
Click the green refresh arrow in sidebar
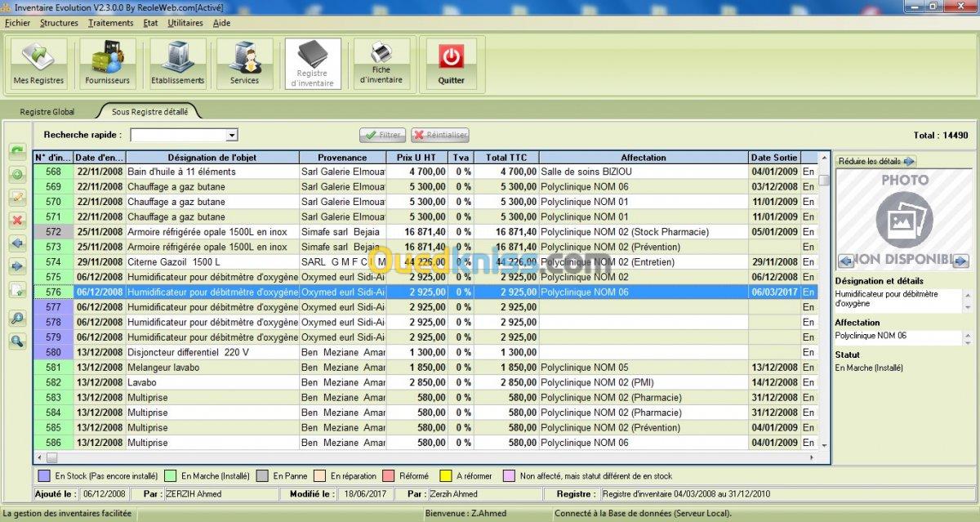coord(17,151)
